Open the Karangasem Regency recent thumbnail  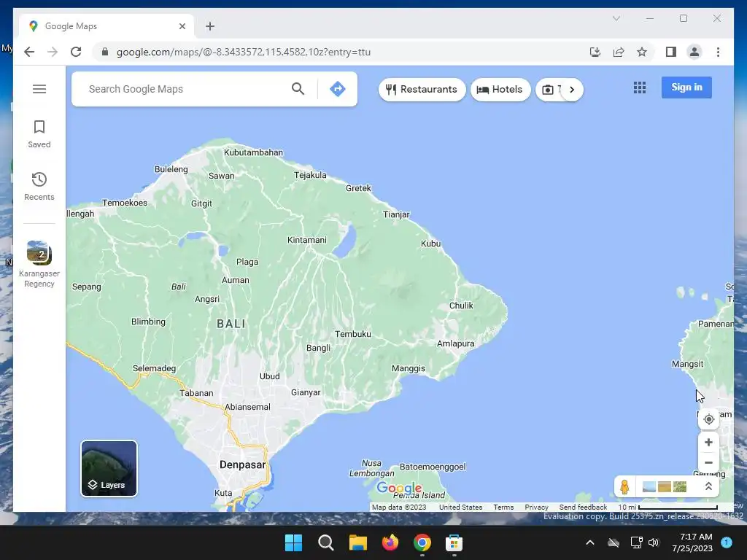click(x=39, y=264)
